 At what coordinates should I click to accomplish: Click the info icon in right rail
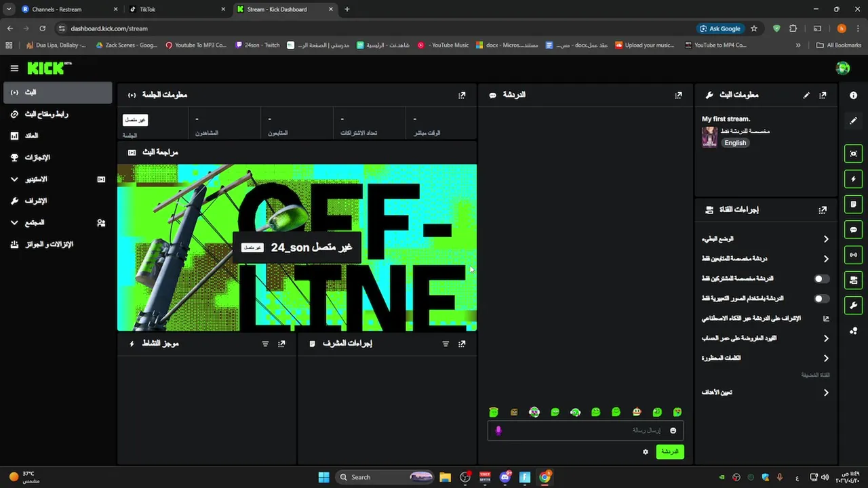[x=853, y=96]
